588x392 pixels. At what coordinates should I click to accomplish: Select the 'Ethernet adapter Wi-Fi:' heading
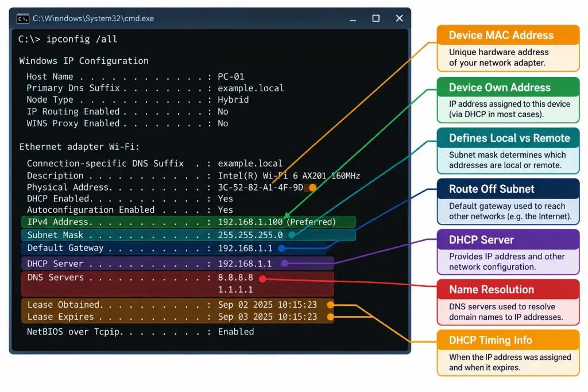coord(79,146)
